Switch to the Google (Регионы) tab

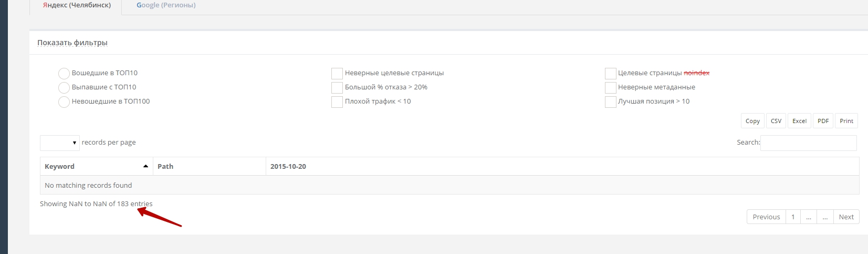click(x=166, y=5)
